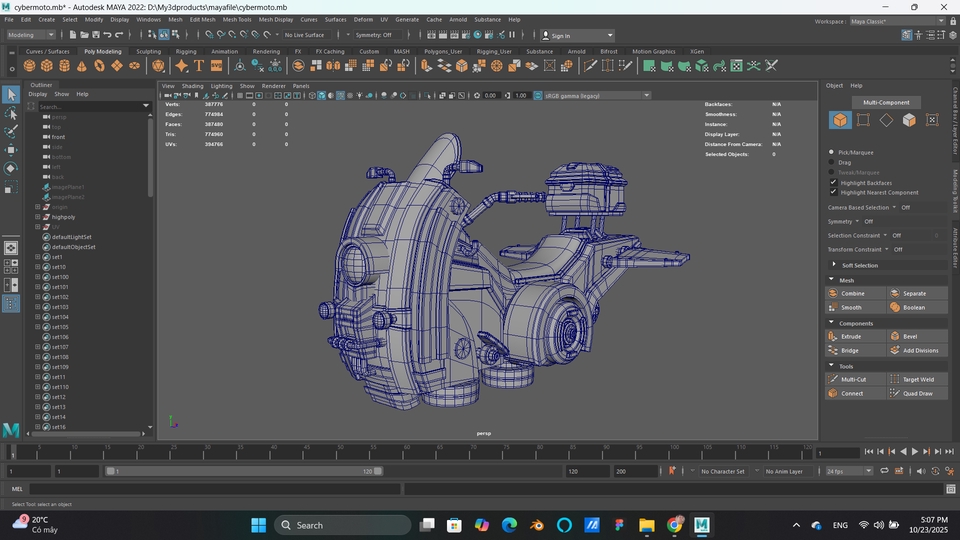960x540 pixels.
Task: Open the 24 fps frame rate dropdown
Action: click(x=849, y=471)
